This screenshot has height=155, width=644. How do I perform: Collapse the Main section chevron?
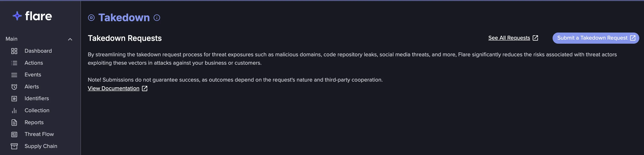click(70, 39)
